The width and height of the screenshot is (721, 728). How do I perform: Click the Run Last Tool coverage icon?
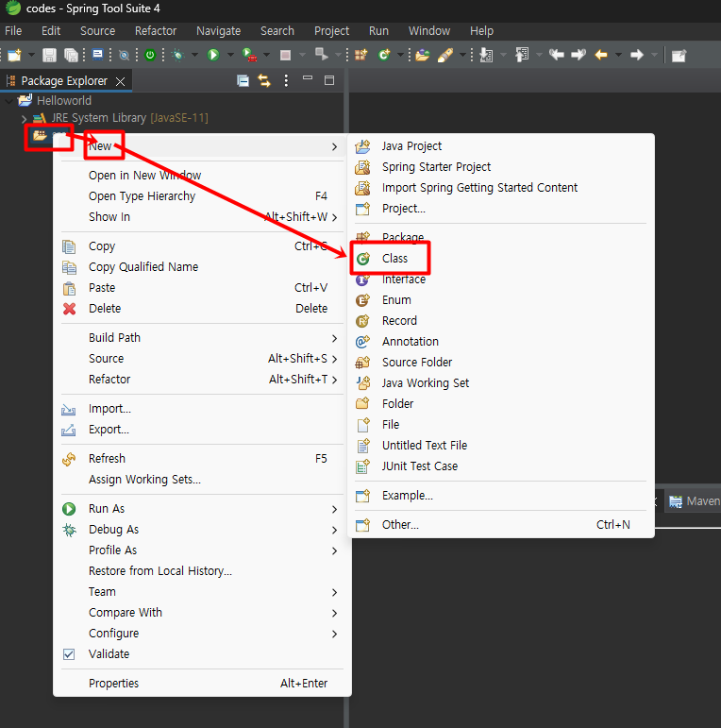[249, 56]
